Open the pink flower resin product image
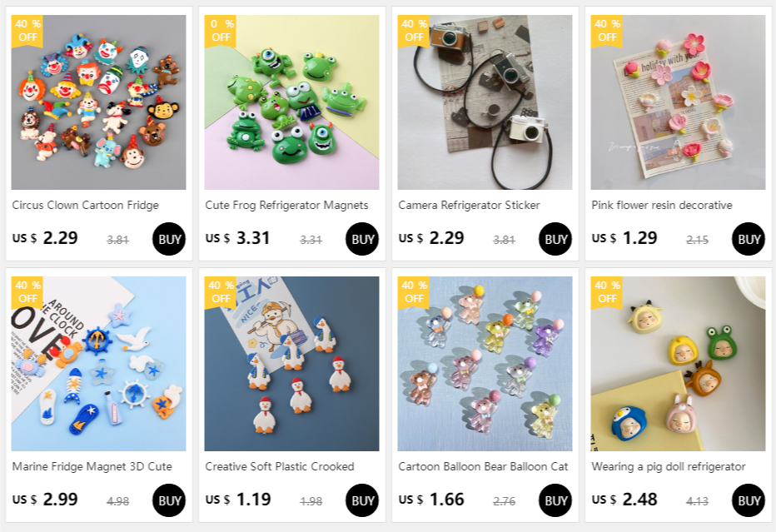Viewport: 776px width, 532px height. (678, 102)
